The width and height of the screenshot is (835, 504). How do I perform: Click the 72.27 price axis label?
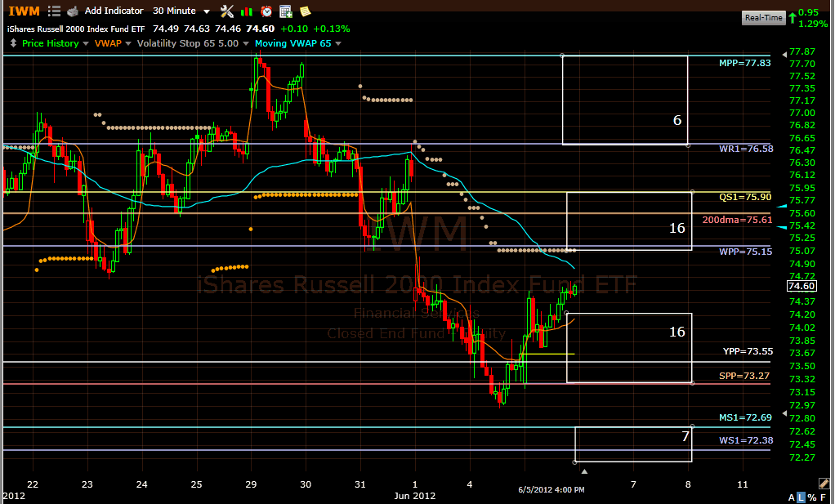[x=802, y=457]
